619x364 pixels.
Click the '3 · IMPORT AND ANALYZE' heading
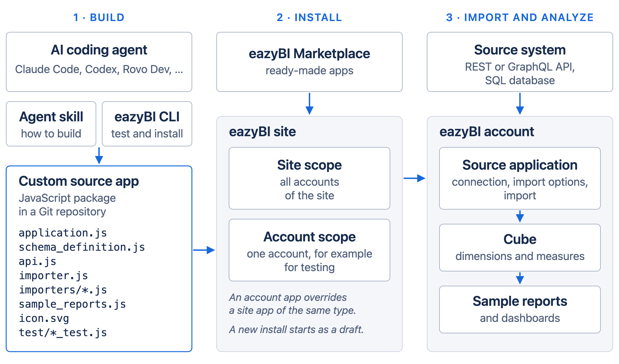tap(520, 17)
